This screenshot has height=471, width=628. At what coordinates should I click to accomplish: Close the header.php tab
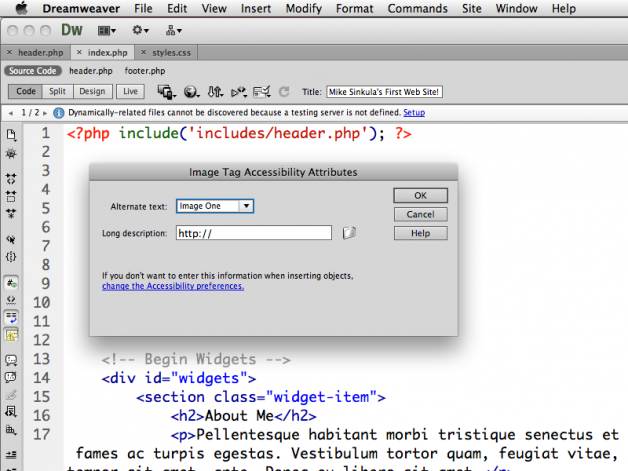[x=9, y=52]
